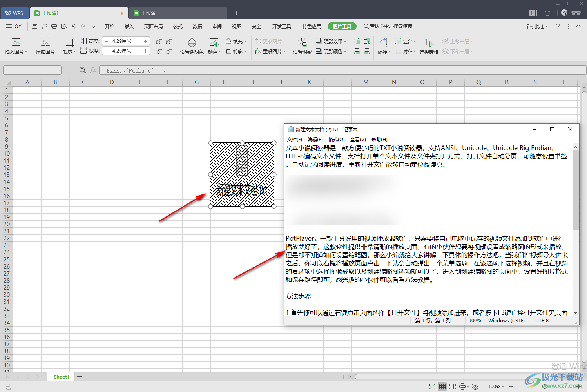Click eye protection mode icon in status bar

pos(475,387)
